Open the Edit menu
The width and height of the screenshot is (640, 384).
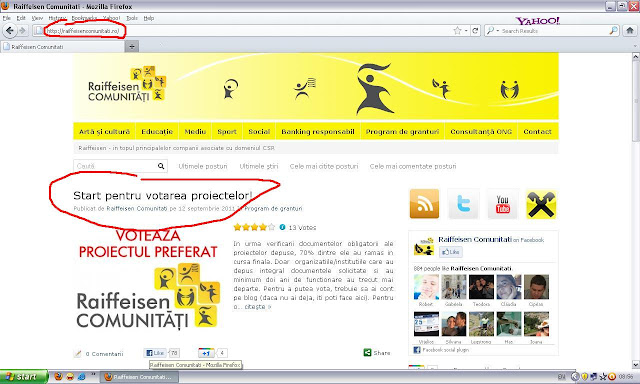coord(21,18)
